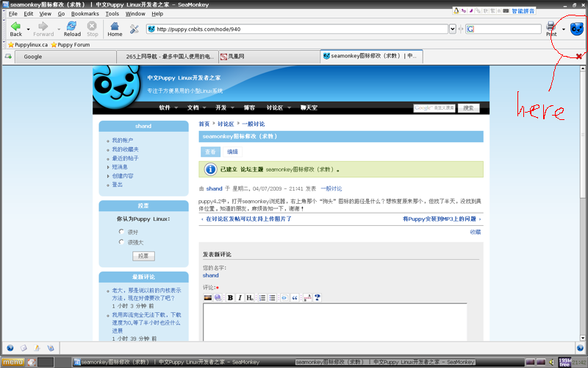Insert heading with the H icon

point(250,298)
